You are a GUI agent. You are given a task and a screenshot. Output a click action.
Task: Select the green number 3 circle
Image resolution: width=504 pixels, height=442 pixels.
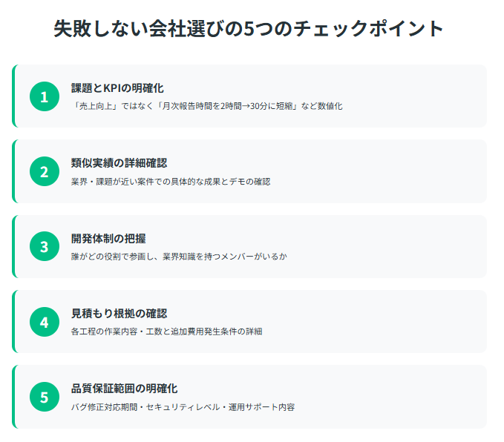(x=45, y=246)
